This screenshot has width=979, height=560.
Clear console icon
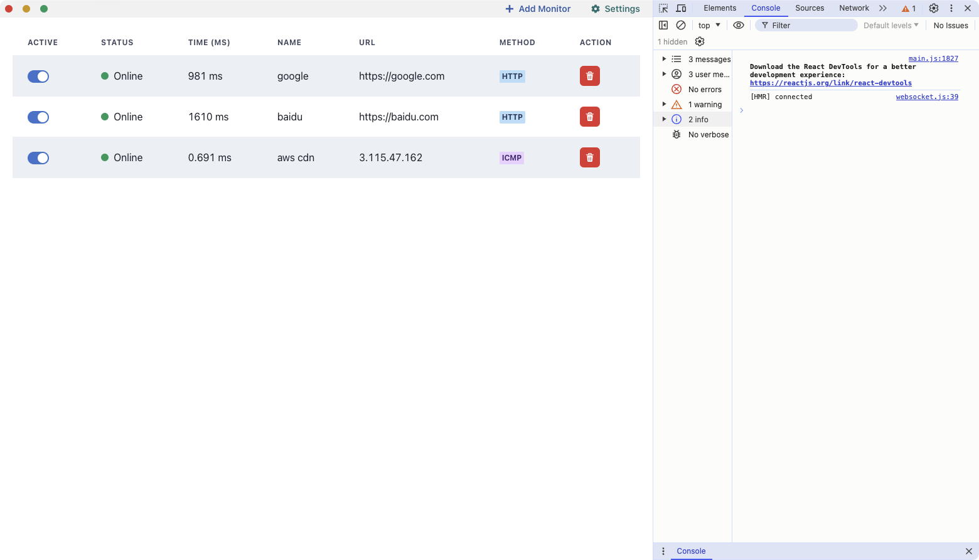tap(681, 25)
